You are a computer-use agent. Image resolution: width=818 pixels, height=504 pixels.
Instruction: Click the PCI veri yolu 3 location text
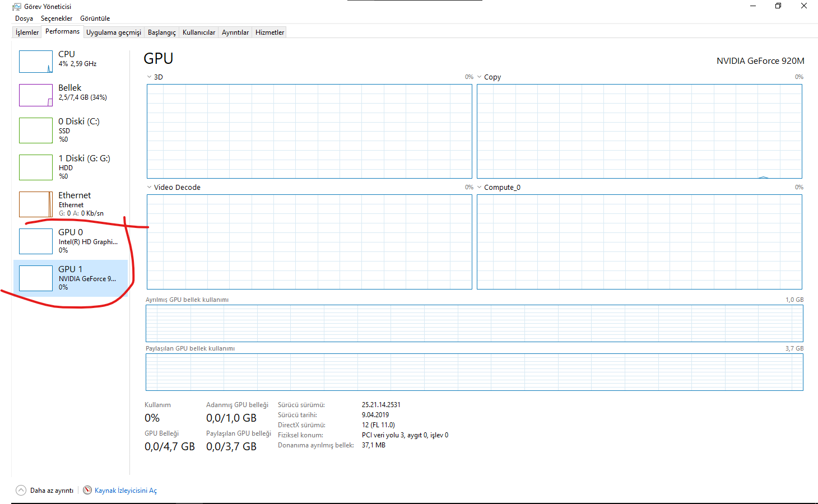point(405,435)
